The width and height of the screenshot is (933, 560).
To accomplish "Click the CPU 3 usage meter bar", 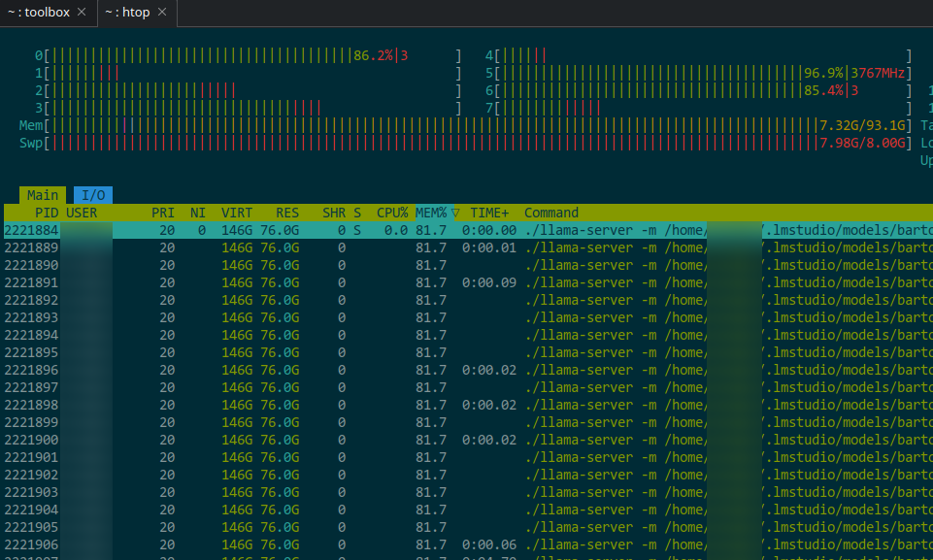I will tap(249, 109).
